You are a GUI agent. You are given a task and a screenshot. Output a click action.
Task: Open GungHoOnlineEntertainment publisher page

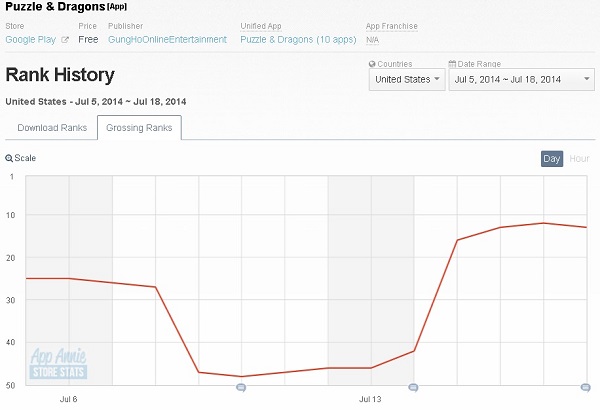pyautogui.click(x=167, y=39)
